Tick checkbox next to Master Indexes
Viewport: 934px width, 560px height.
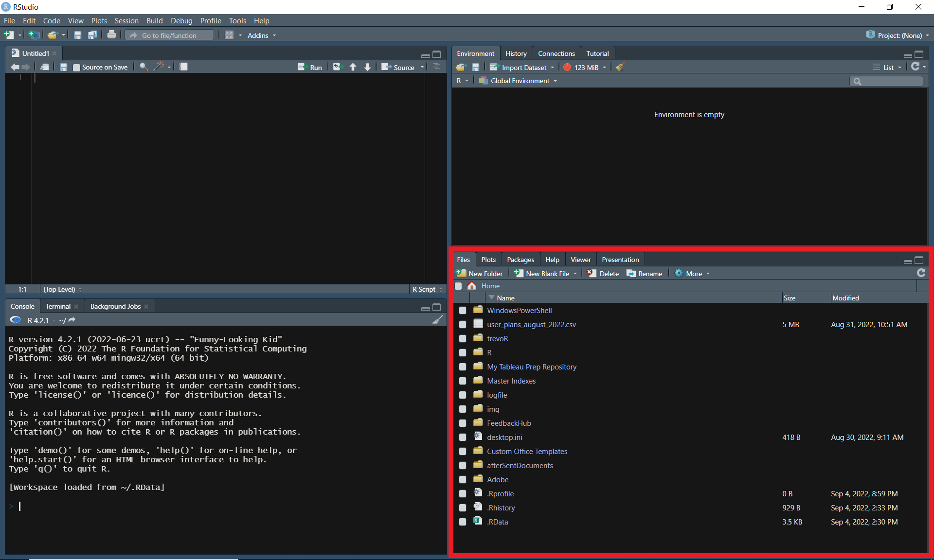tap(463, 381)
